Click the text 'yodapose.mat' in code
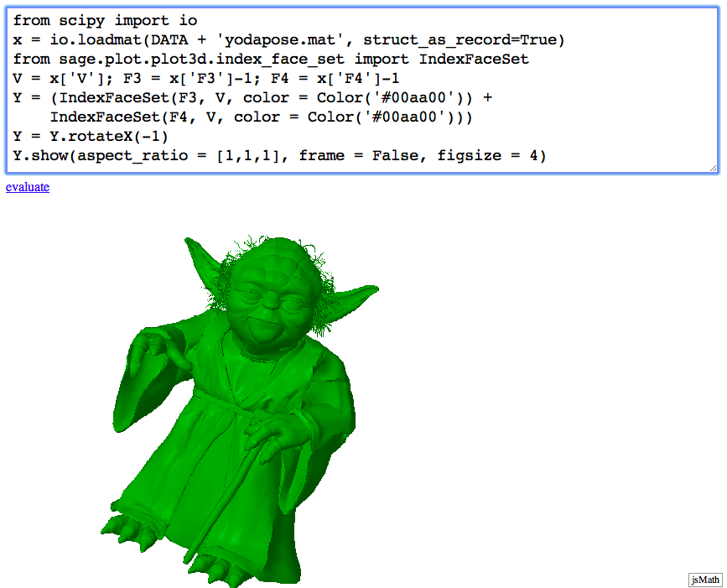 279,40
